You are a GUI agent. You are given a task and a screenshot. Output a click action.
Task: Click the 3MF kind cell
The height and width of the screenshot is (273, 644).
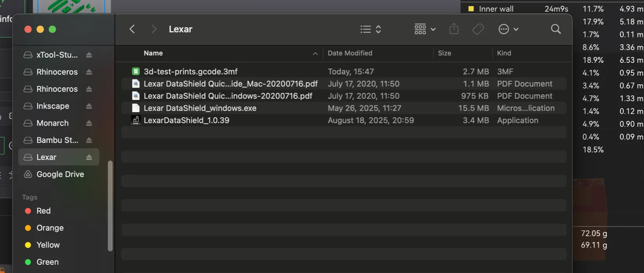pyautogui.click(x=505, y=71)
